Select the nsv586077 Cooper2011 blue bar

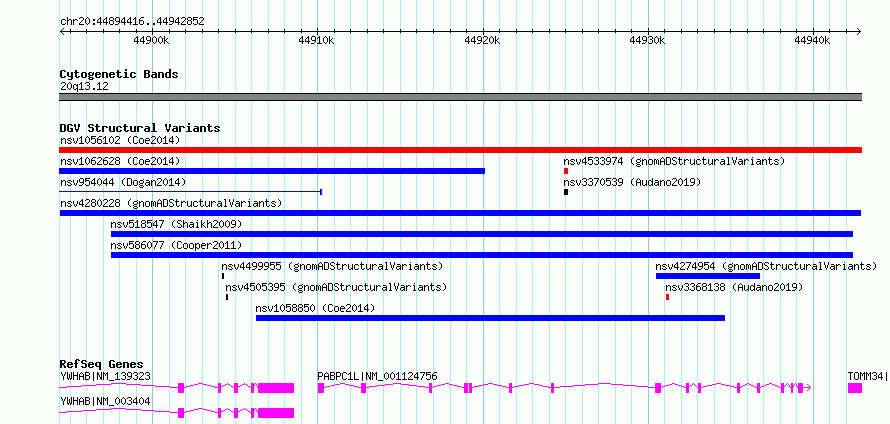(x=482, y=255)
